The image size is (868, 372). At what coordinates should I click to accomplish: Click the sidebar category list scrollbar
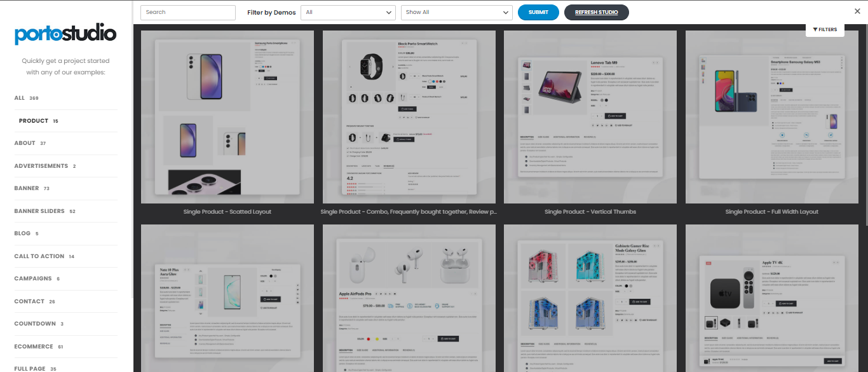tap(132, 149)
